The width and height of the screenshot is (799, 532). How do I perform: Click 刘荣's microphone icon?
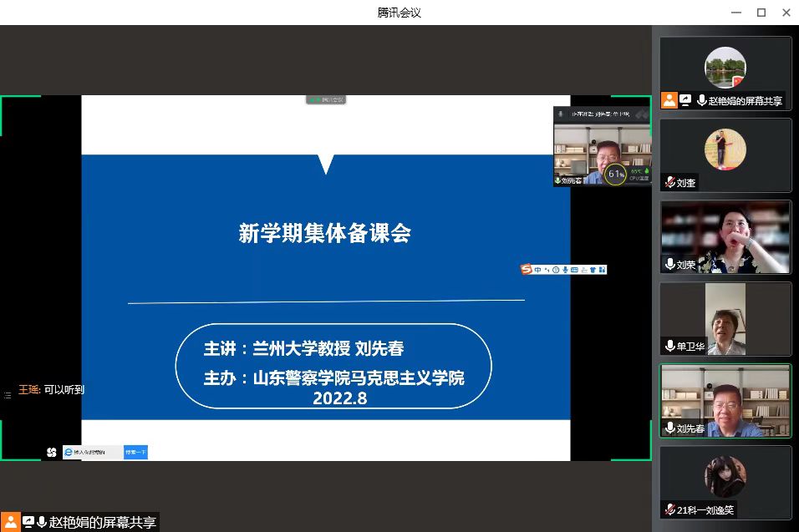click(669, 265)
